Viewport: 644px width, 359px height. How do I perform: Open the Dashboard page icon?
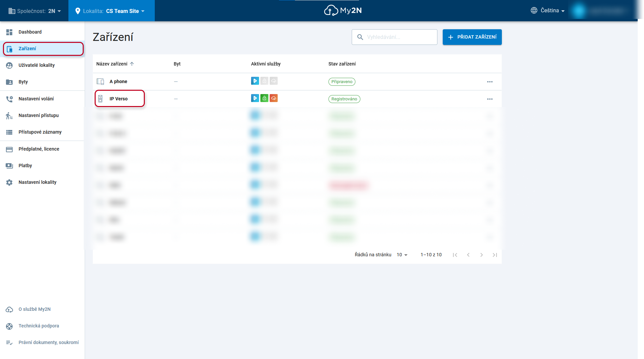[9, 32]
